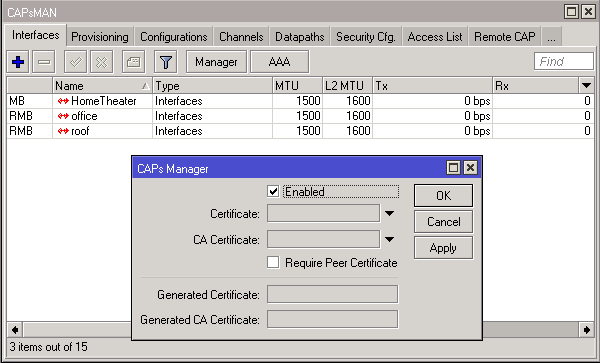The image size is (600, 363).
Task: Sort by the Rx column header
Action: click(x=536, y=86)
